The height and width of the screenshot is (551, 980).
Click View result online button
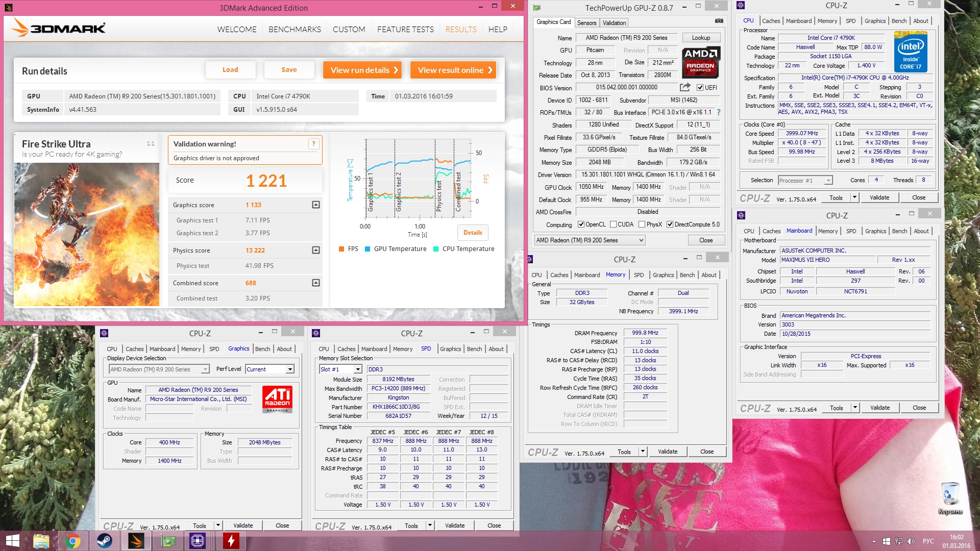[x=453, y=70]
